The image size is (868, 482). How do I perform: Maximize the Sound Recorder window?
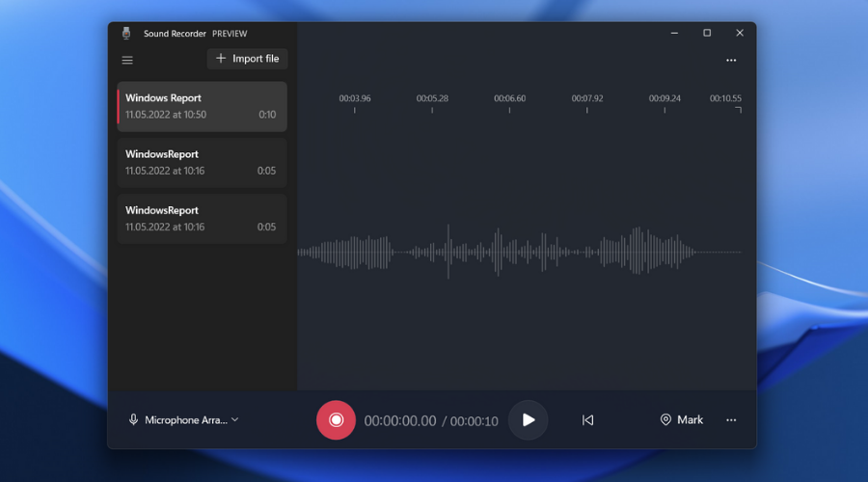tap(707, 33)
